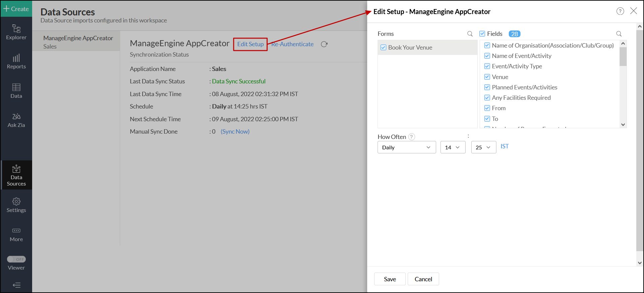Toggle the select-all Fields checkbox
Image resolution: width=644 pixels, height=293 pixels.
[482, 34]
